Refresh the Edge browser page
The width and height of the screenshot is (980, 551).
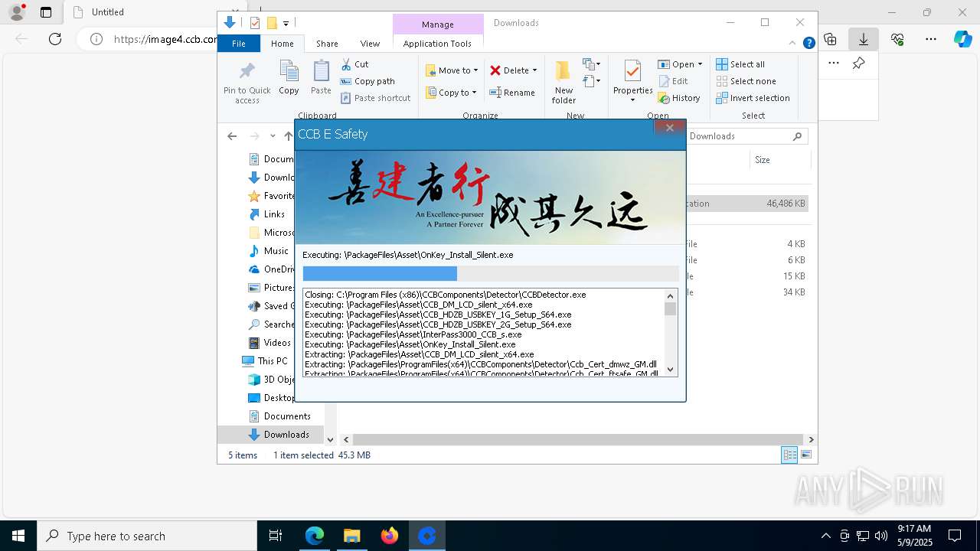(55, 39)
